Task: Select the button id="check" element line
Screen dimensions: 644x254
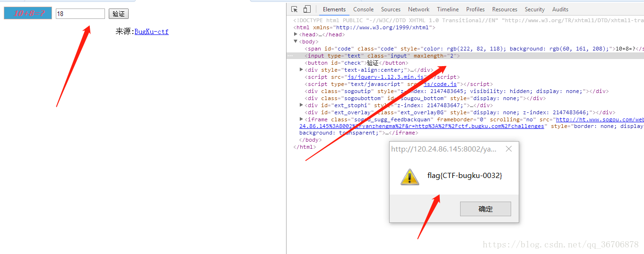Action: click(x=357, y=63)
